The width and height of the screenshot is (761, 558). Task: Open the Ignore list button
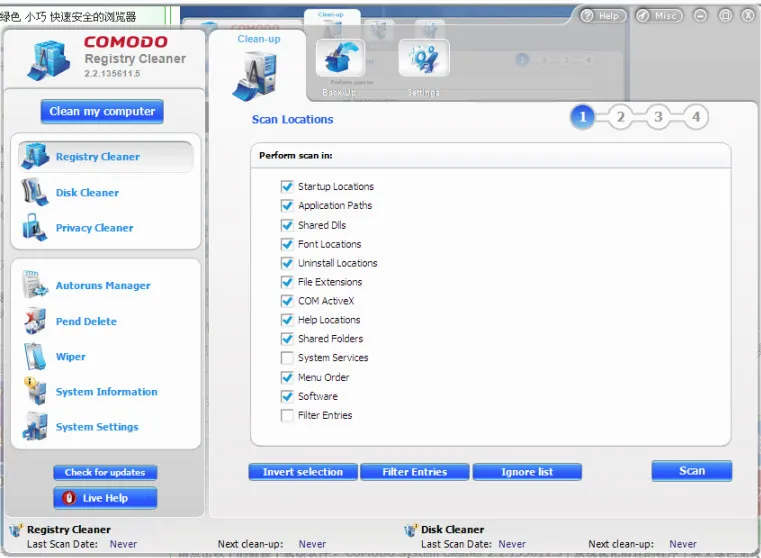[x=527, y=472]
